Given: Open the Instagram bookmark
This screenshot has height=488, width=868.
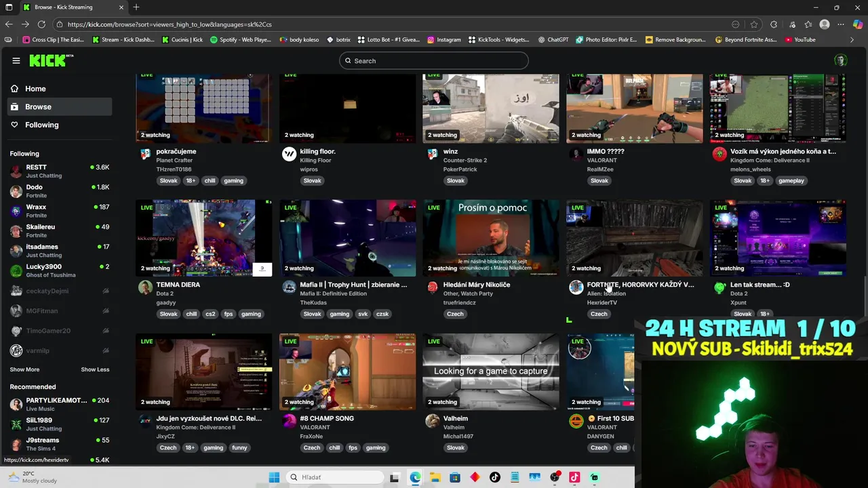Looking at the screenshot, I should tap(444, 40).
